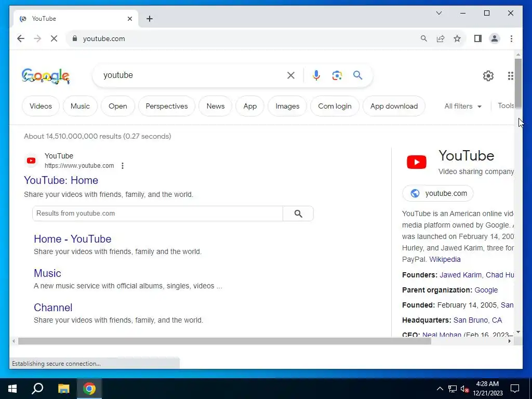The image size is (532, 399).
Task: Show hidden system tray icons
Action: coord(440,389)
